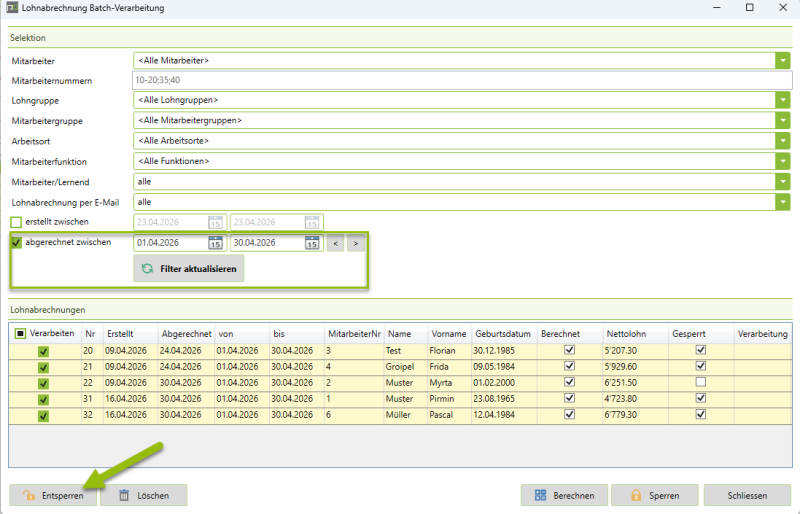
Task: Open the Lohngruppe dropdown list
Action: click(782, 100)
